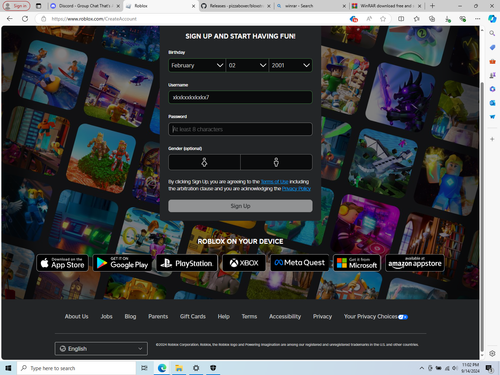Click the Download on the App Store badge
Image resolution: width=500 pixels, height=375 pixels.
pos(62,263)
